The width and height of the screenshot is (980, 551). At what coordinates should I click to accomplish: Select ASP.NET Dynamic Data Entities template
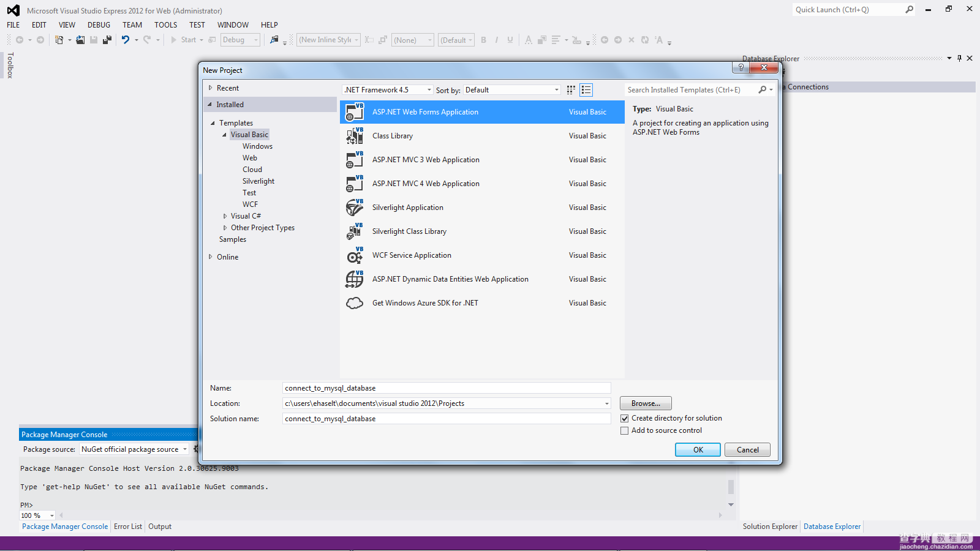click(x=482, y=279)
